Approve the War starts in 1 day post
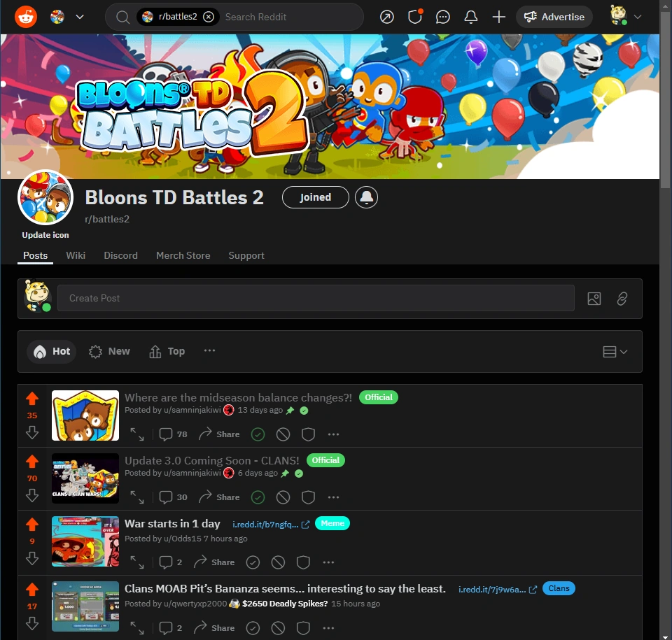The height and width of the screenshot is (640, 672). point(253,562)
